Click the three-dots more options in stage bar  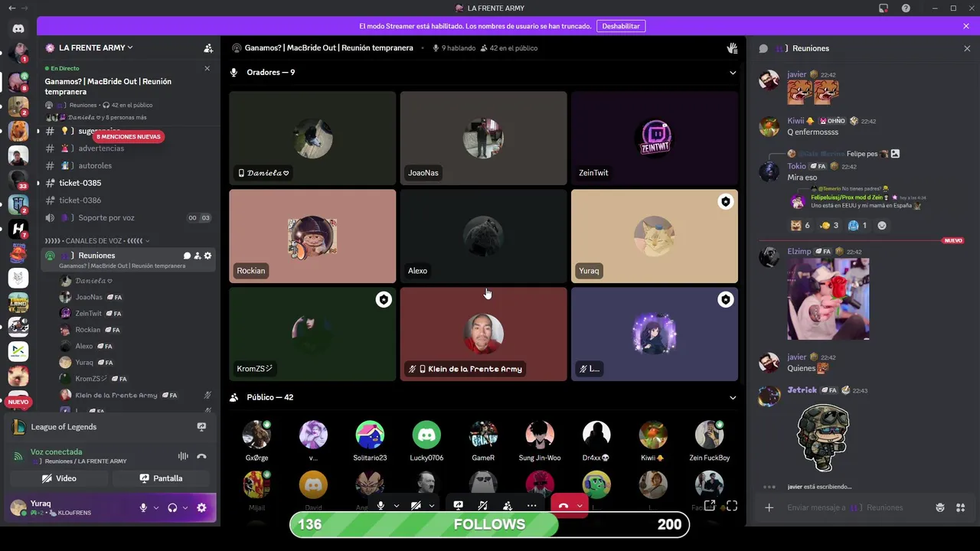click(x=531, y=506)
